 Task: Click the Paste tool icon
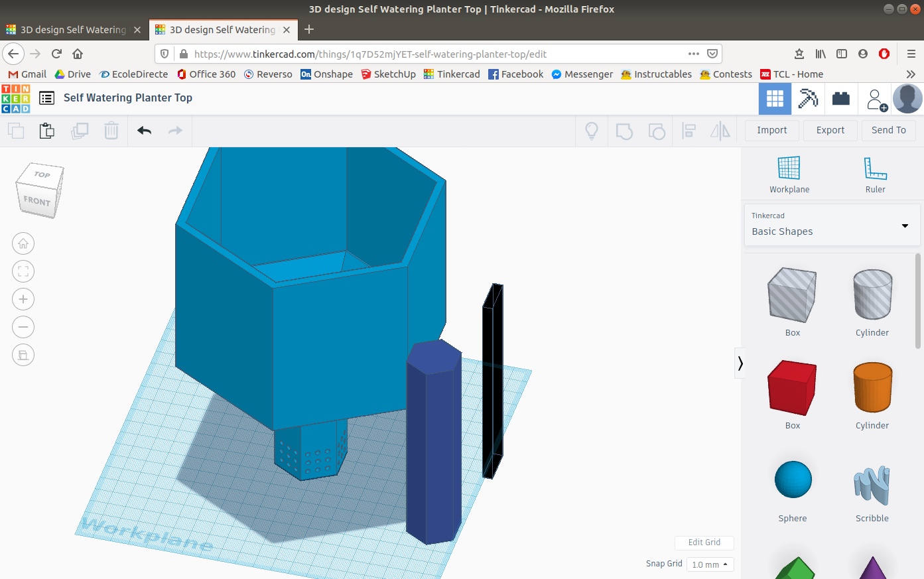coord(46,131)
